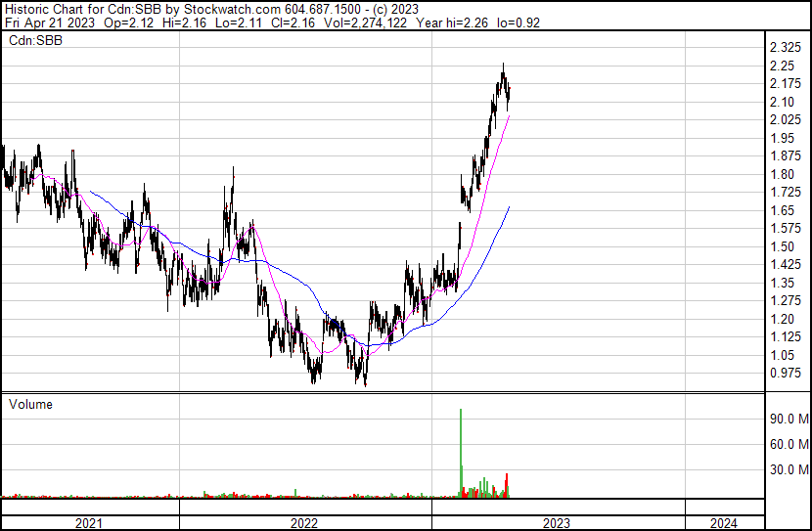Click the 0.975 price axis label

(x=787, y=373)
